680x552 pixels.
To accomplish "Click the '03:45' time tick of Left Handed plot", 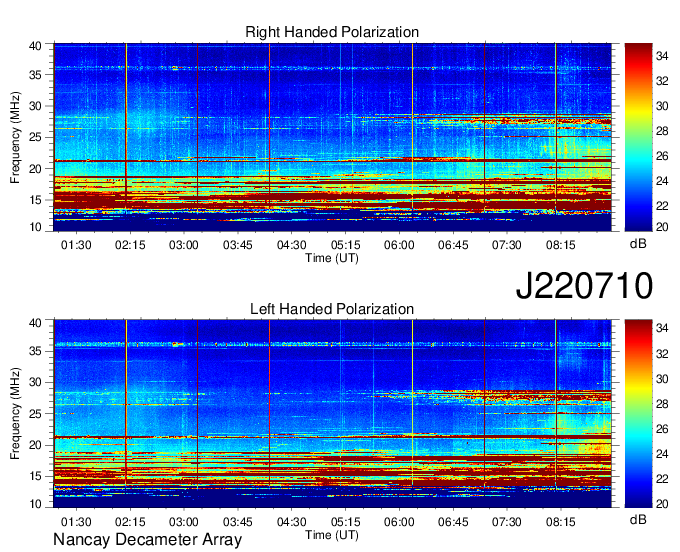I will [x=238, y=522].
